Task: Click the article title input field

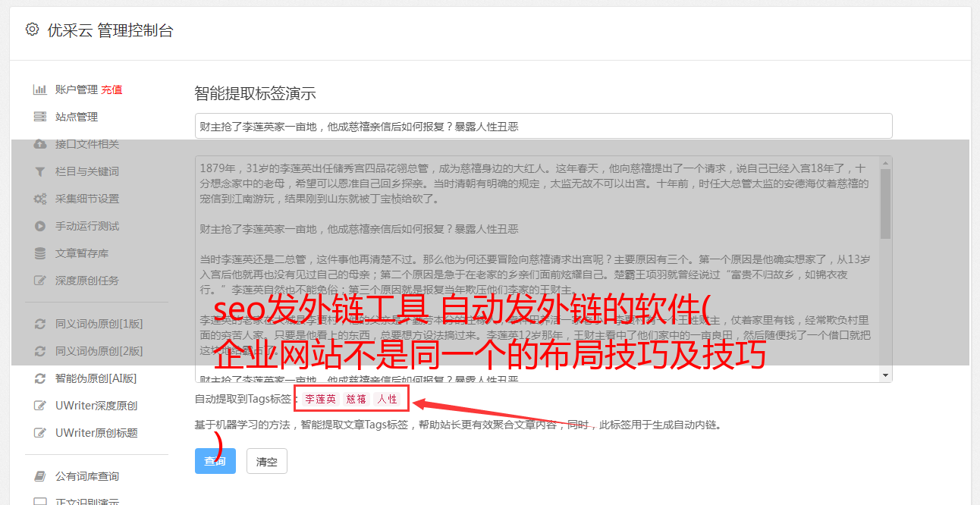Action: [543, 126]
